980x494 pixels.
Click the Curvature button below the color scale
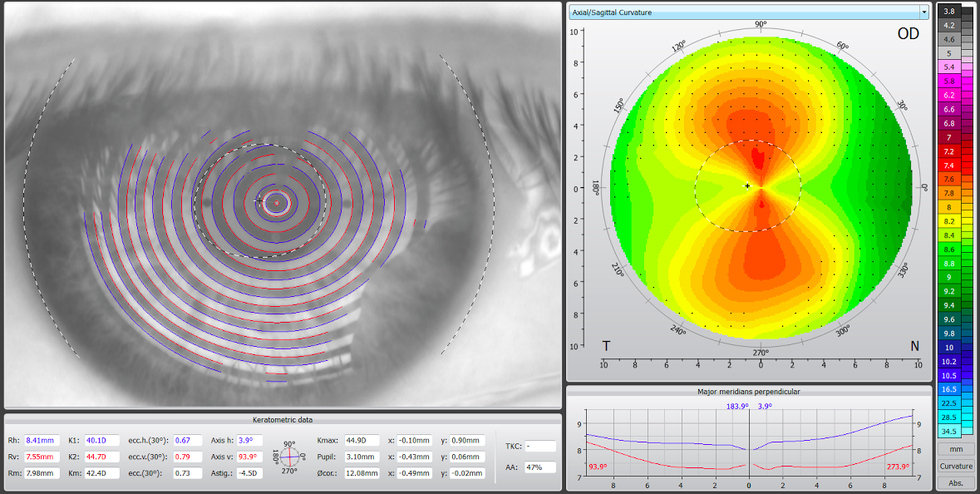(956, 466)
